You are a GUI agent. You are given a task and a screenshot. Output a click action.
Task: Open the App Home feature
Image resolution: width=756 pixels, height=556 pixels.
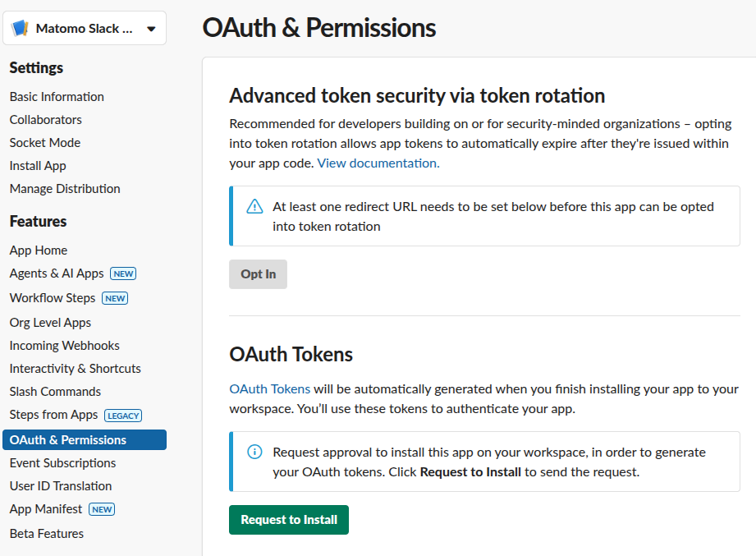[39, 250]
